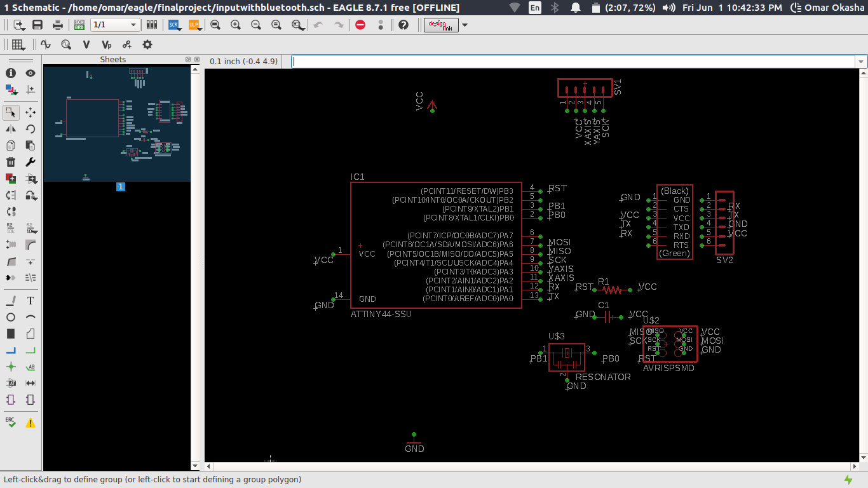
Task: Open the Bluetooth system indicator
Action: point(554,8)
